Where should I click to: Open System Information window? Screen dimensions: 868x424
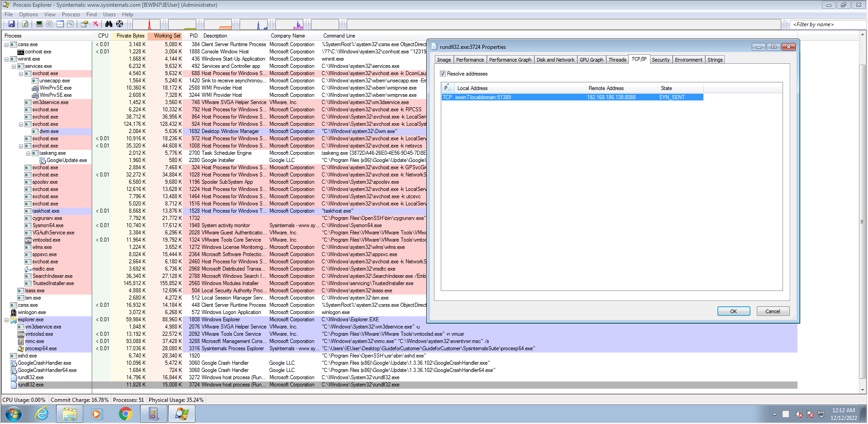tap(39, 24)
